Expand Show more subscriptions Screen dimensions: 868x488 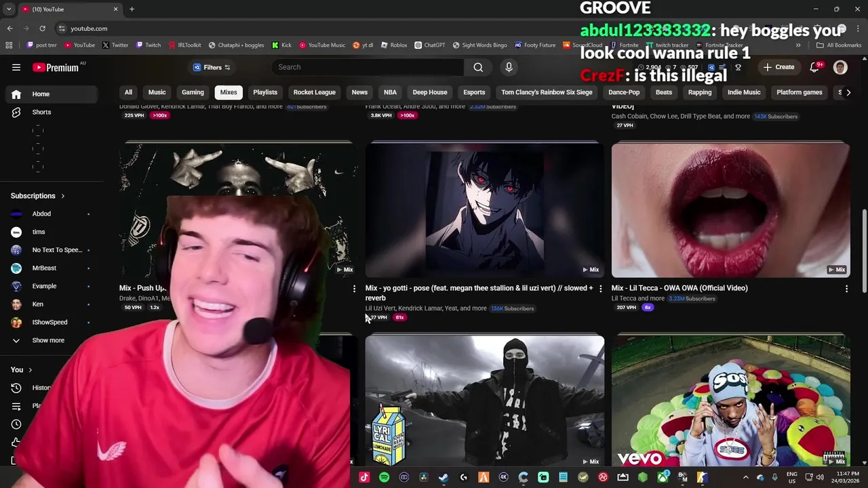coord(51,340)
